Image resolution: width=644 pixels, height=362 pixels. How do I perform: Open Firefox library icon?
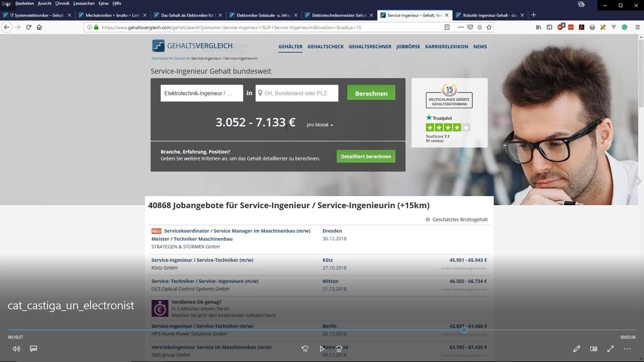[x=539, y=27]
